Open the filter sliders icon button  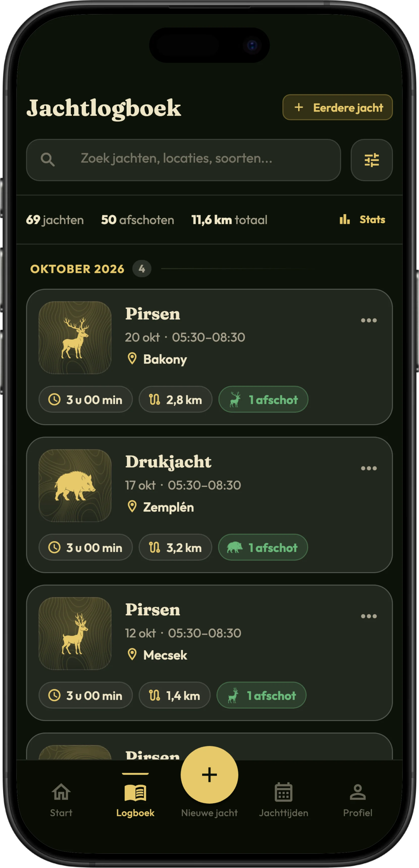tap(371, 160)
